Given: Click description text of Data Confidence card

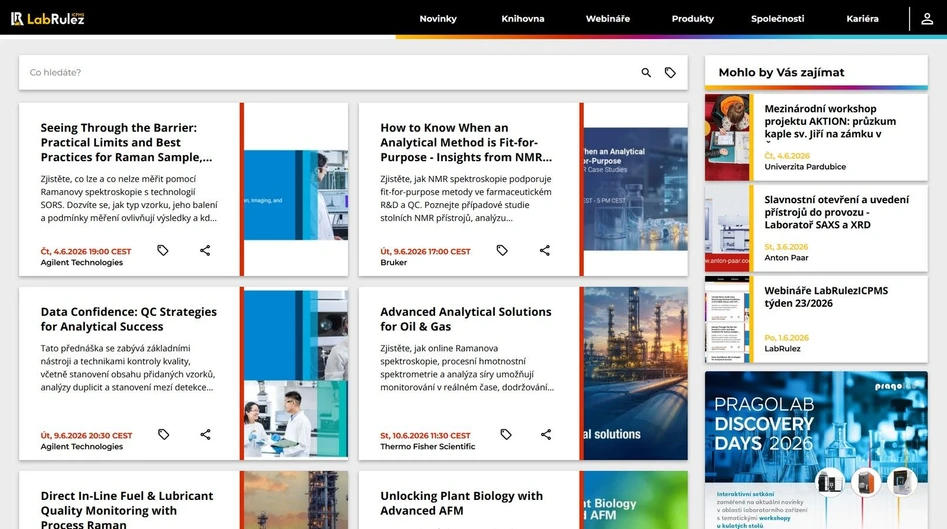Looking at the screenshot, I should tap(128, 368).
